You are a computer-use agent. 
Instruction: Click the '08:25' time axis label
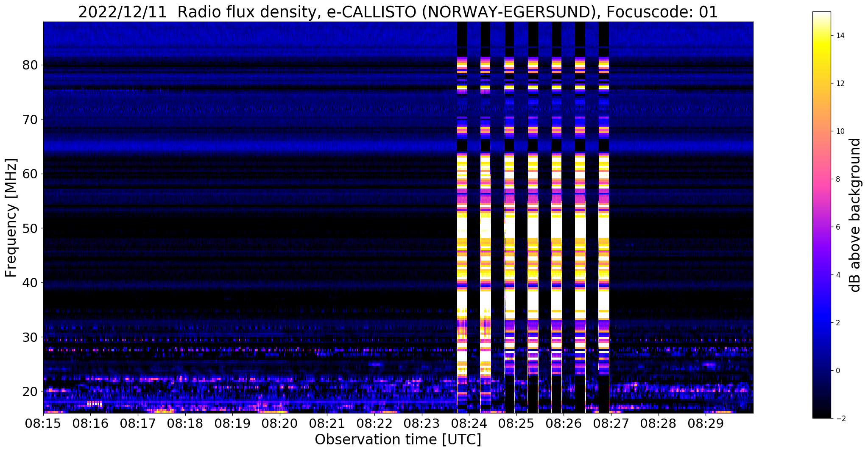pyautogui.click(x=516, y=424)
